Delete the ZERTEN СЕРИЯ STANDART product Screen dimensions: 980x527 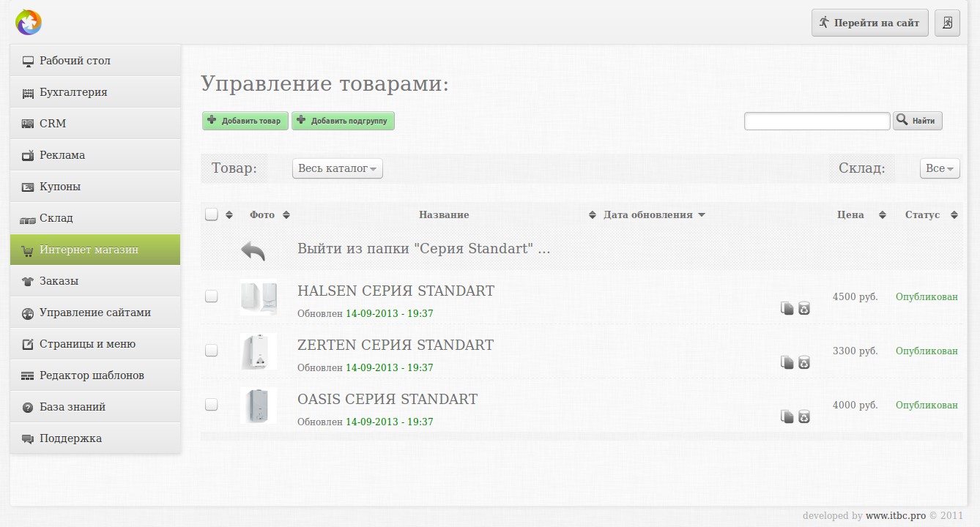pos(803,362)
